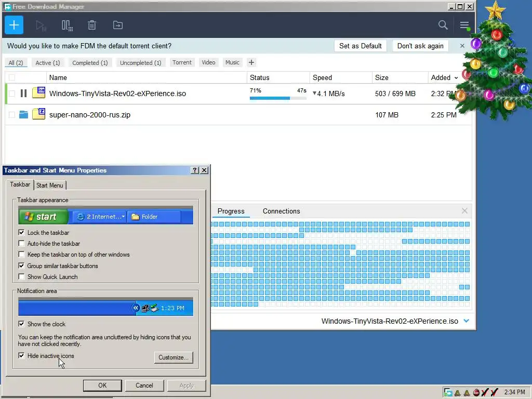Click the red ornament tray icon
Screen dimensions: 532x399
pyautogui.click(x=476, y=393)
